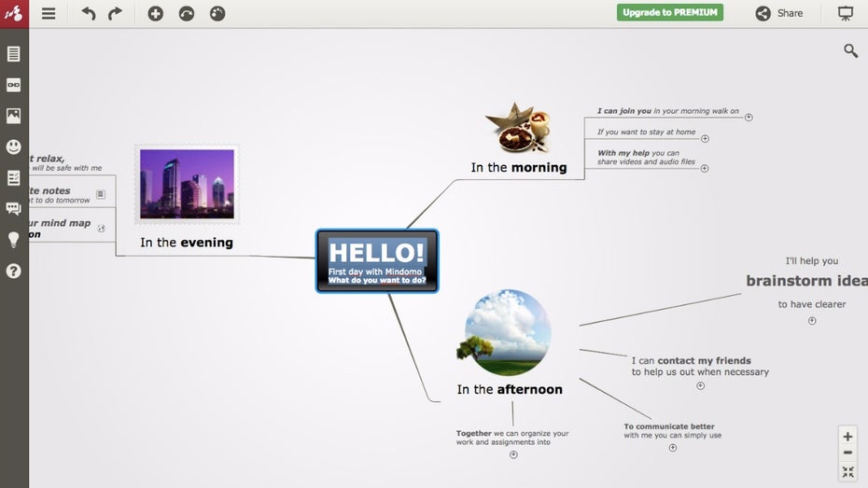This screenshot has width=868, height=488.
Task: Click the lightbulb ideas icon
Action: coord(14,240)
